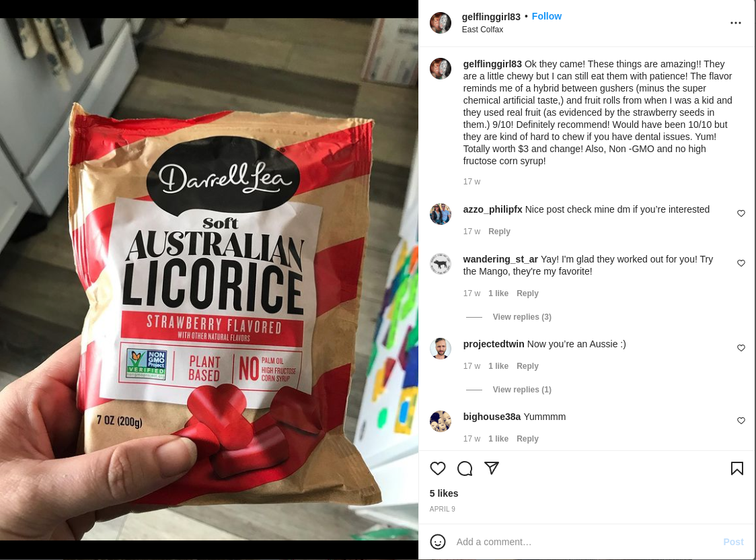
Task: Open the emoji picker smiley icon
Action: 437,542
